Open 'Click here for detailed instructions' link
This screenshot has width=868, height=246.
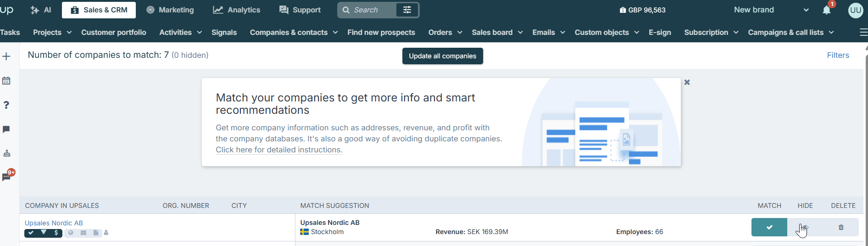pyautogui.click(x=279, y=150)
